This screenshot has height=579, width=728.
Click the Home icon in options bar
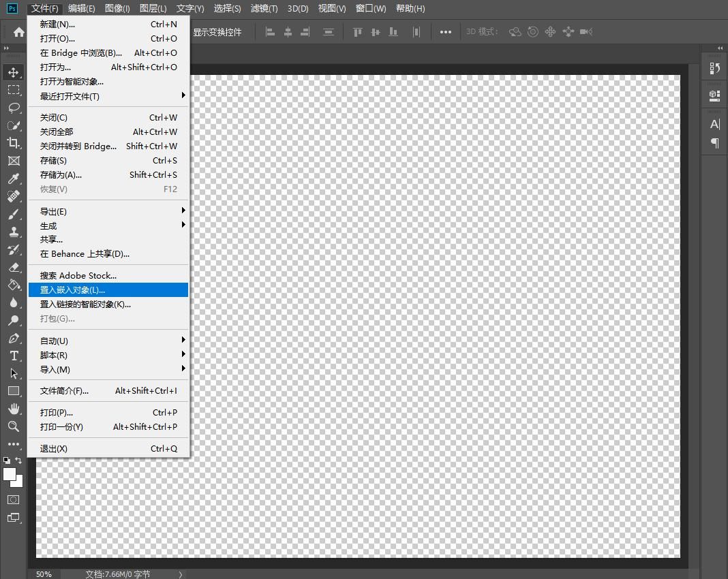(x=18, y=32)
